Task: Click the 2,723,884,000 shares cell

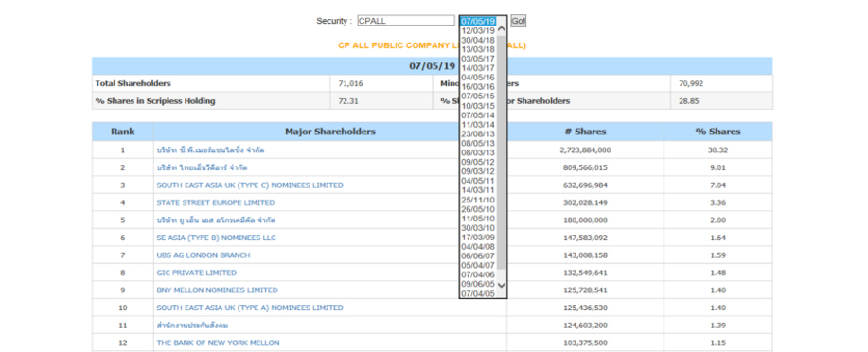Action: pos(585,150)
